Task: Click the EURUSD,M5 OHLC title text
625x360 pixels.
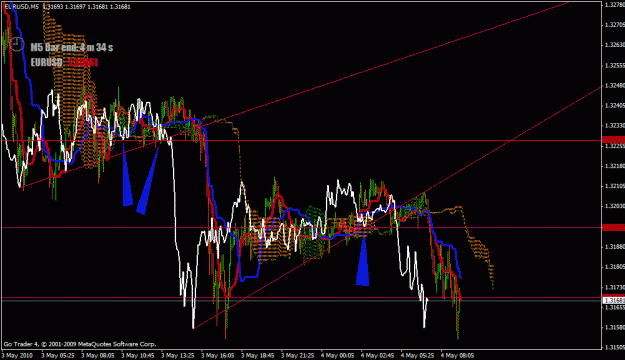Action: [68, 6]
